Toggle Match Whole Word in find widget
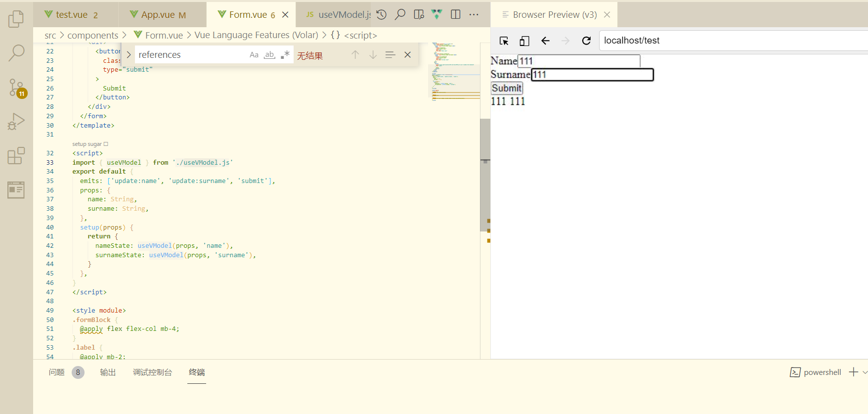868x414 pixels. point(269,55)
